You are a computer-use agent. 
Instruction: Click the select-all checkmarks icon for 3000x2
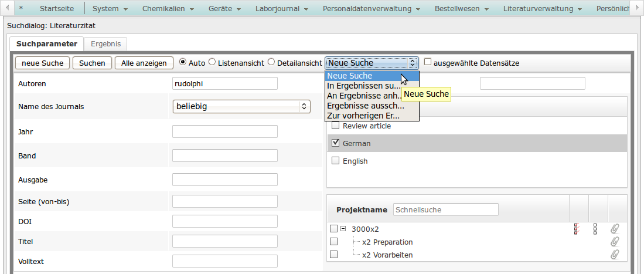(577, 229)
